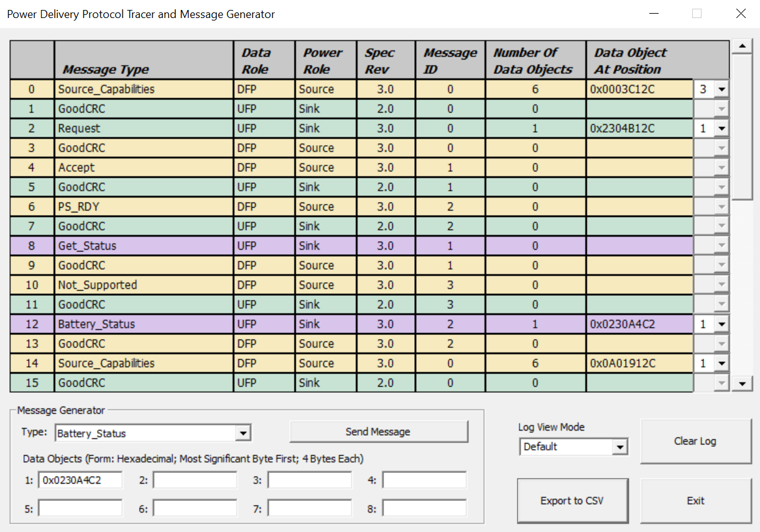Select Battery_Status message in row 12
Viewport: 760px width, 532px height.
pyautogui.click(x=144, y=324)
